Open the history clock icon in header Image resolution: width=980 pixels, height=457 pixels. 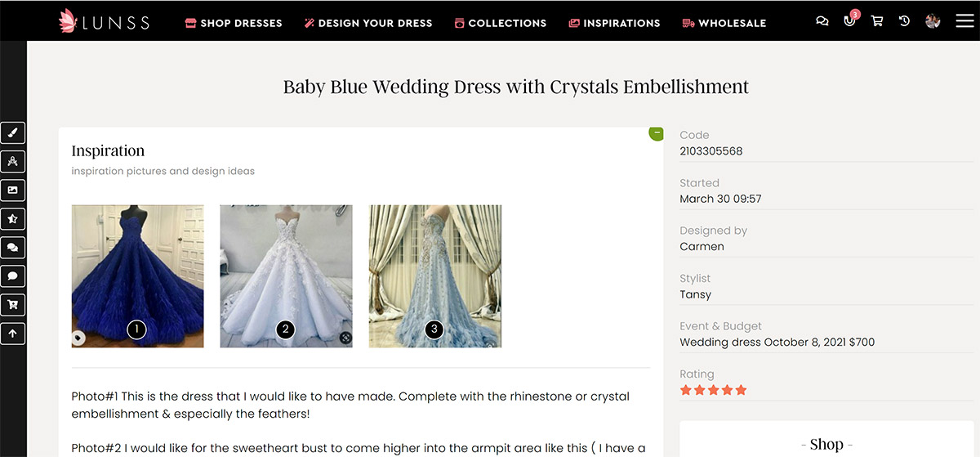coord(905,21)
